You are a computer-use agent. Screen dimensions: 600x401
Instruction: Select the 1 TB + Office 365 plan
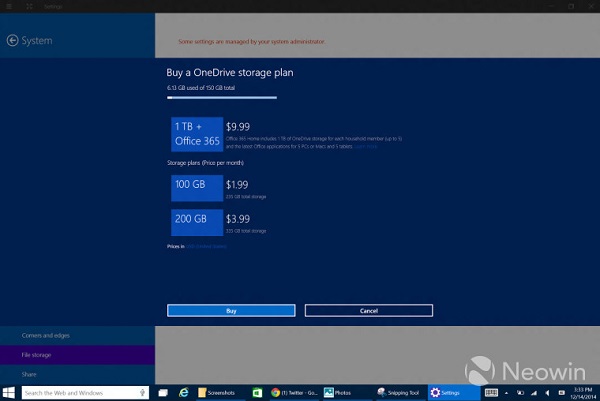(196, 134)
